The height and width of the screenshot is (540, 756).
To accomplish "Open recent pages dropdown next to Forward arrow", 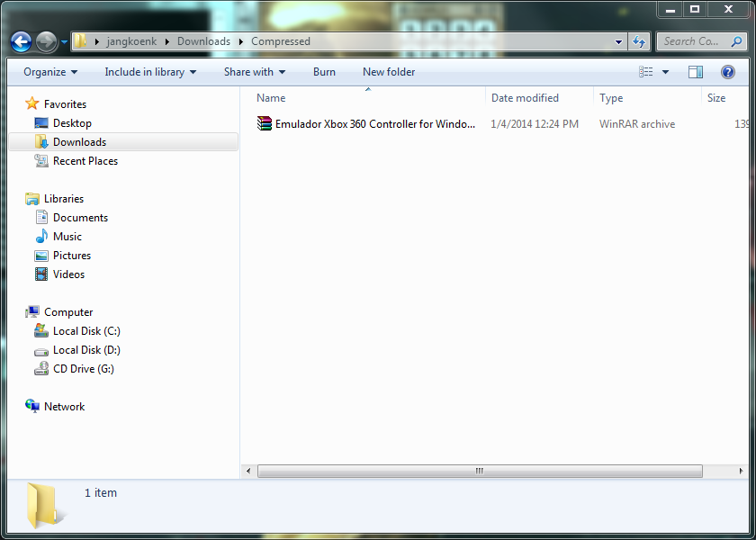I will 64,42.
